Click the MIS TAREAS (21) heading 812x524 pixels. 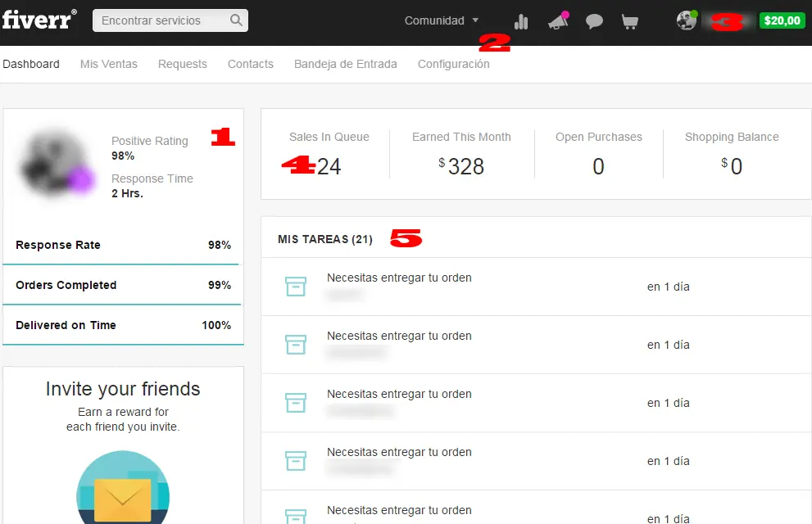point(325,240)
